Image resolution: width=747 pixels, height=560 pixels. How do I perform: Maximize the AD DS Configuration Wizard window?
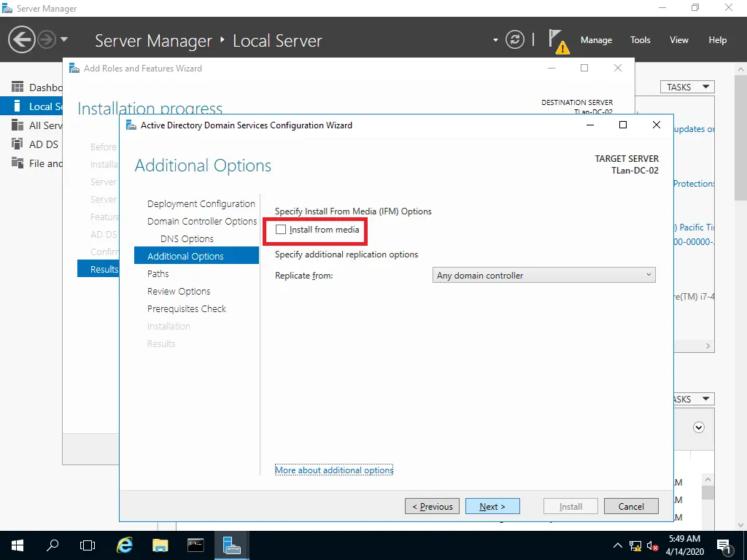tap(623, 125)
